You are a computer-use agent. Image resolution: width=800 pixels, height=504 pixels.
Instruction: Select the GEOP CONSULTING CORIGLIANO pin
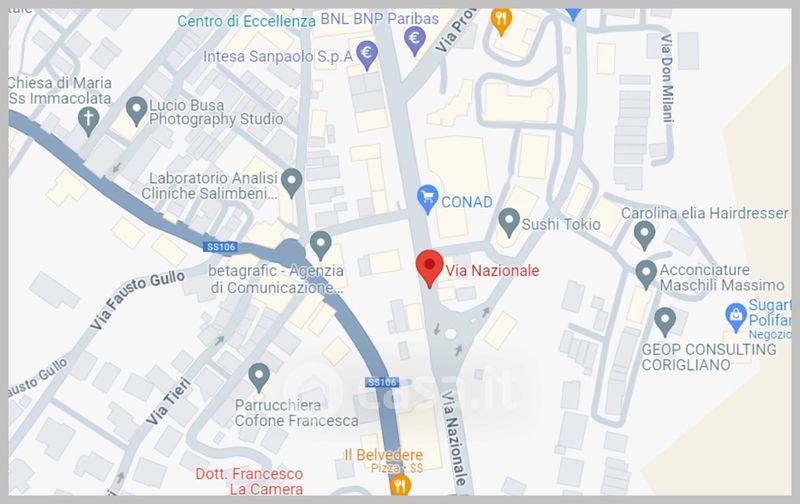point(665,322)
